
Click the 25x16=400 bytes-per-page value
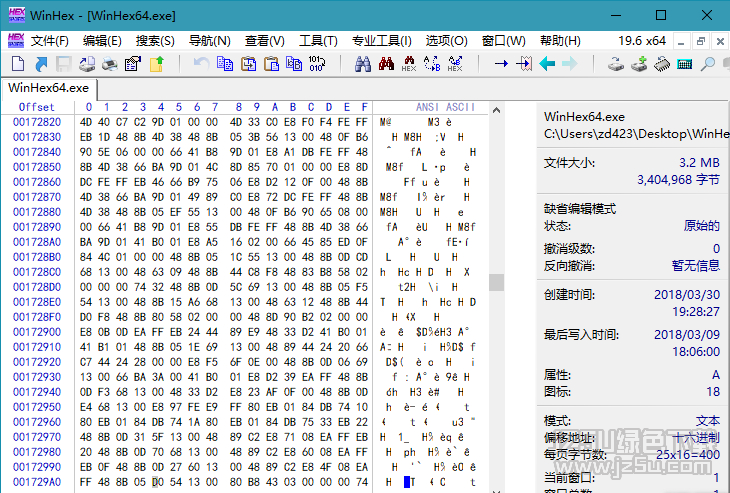(688, 454)
